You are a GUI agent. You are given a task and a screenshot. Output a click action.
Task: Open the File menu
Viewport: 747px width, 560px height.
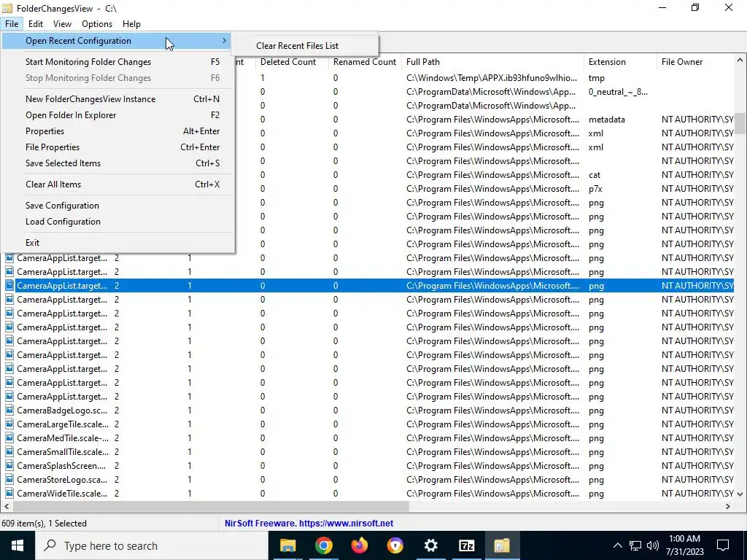tap(12, 24)
